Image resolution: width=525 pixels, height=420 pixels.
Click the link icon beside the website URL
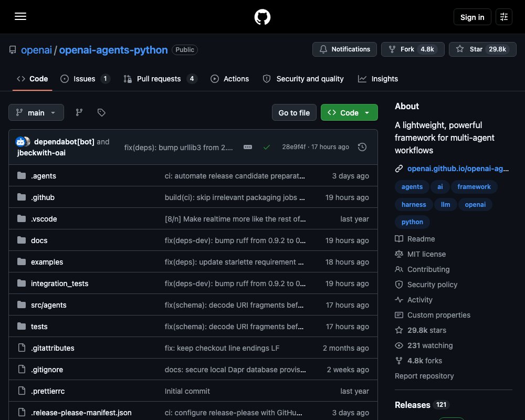(399, 169)
